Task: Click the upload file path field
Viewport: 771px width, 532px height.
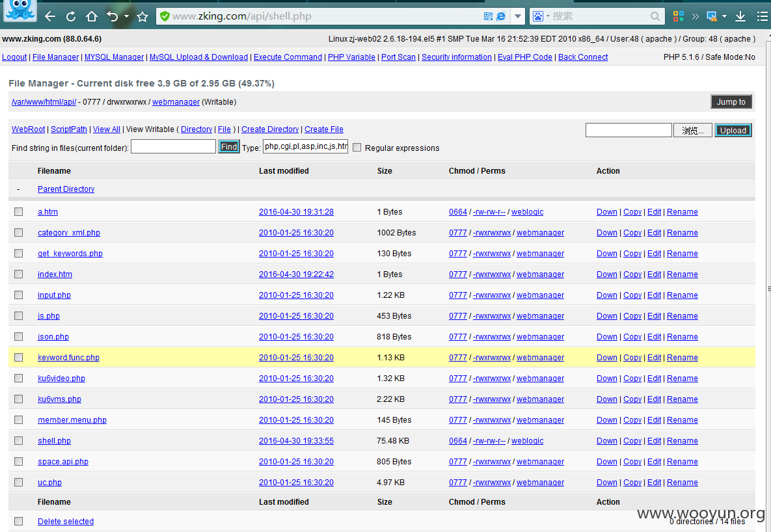Action: click(629, 130)
